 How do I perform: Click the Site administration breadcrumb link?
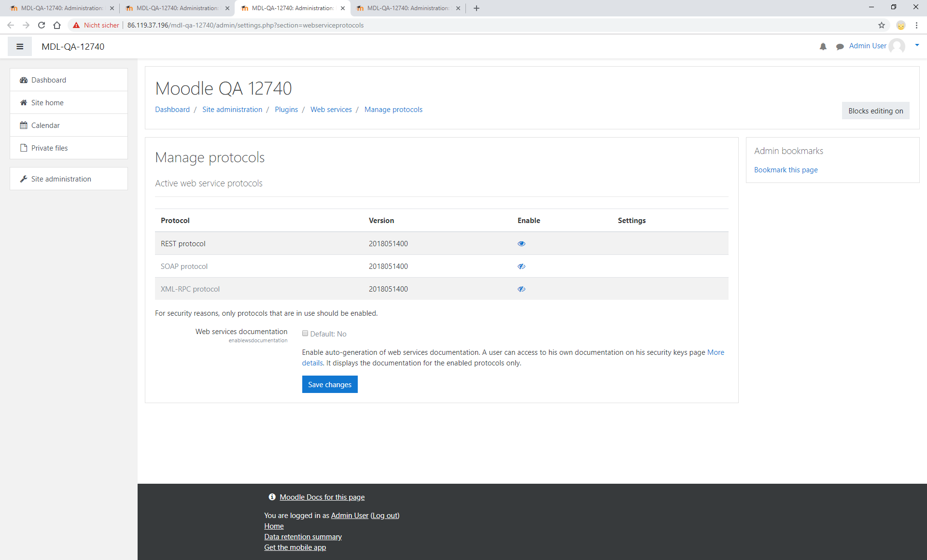tap(232, 110)
